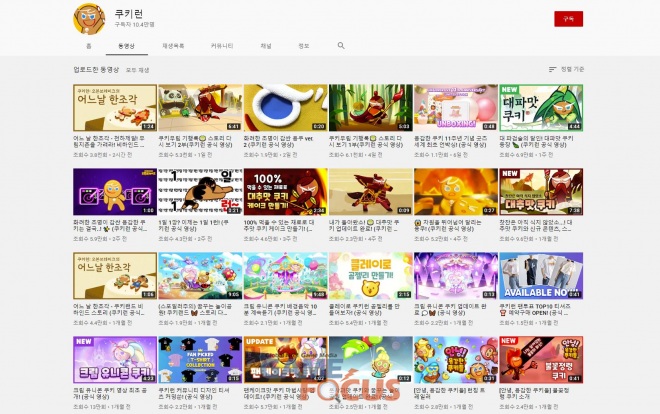Image resolution: width=660 pixels, height=414 pixels.
Task: Click title '쿠키쿠킹 기행록 스토리 다시 보기 2부'
Action: [196, 141]
